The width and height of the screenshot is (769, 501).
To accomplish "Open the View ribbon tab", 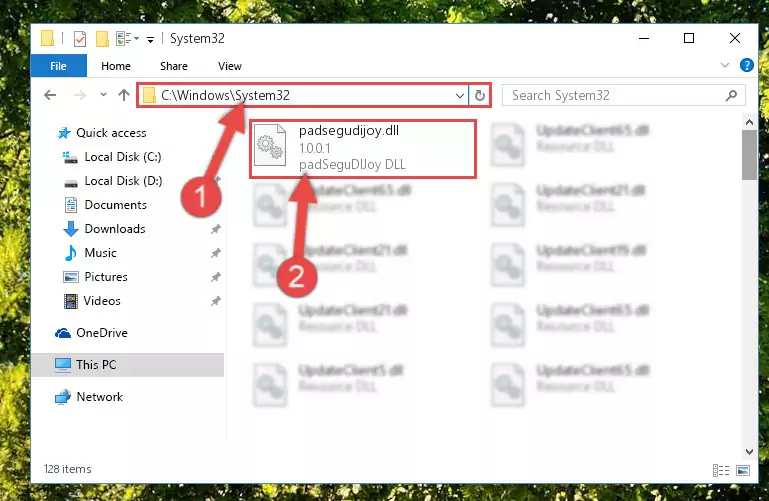I will 230,66.
